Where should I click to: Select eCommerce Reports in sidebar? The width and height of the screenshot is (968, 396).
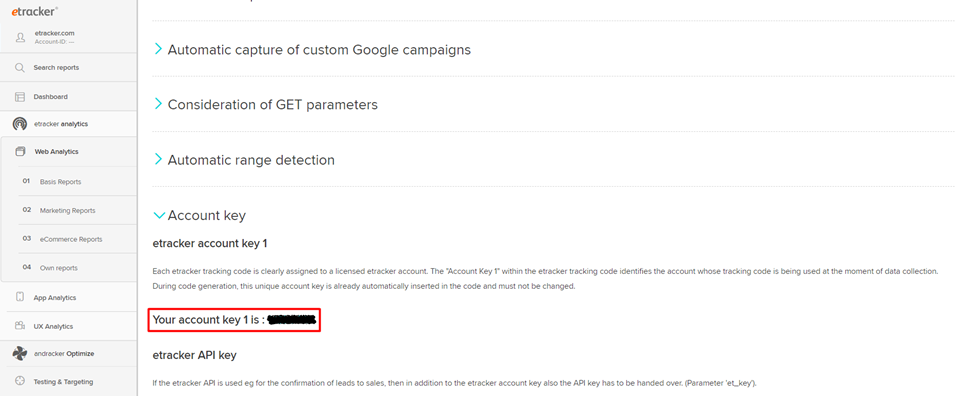(71, 240)
